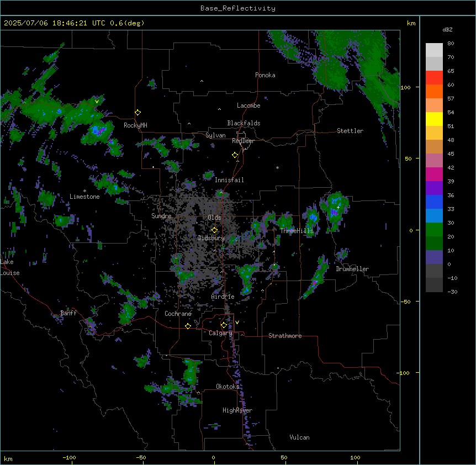The image size is (476, 465).
Task: Click the dBZ legend heading
Action: [x=447, y=30]
